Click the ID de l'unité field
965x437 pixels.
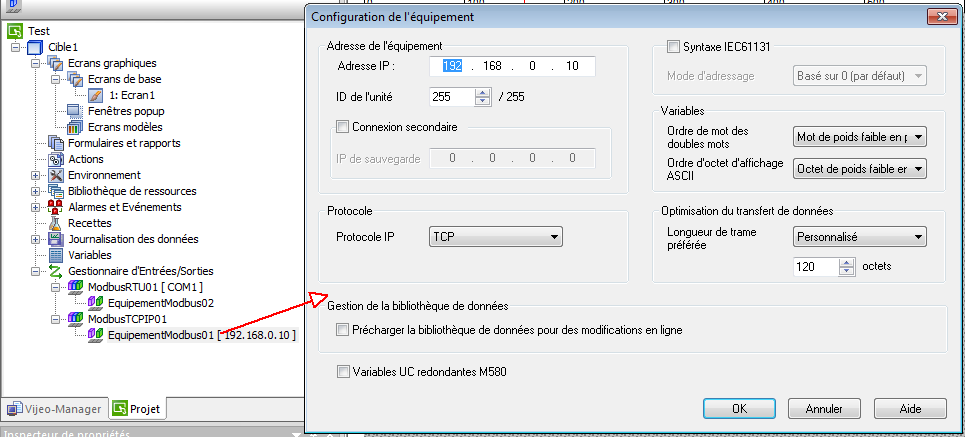(x=452, y=97)
